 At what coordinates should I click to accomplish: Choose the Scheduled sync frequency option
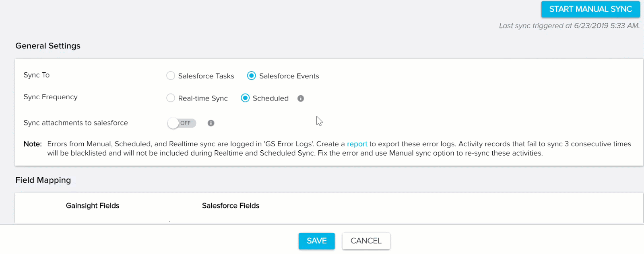coord(245,98)
